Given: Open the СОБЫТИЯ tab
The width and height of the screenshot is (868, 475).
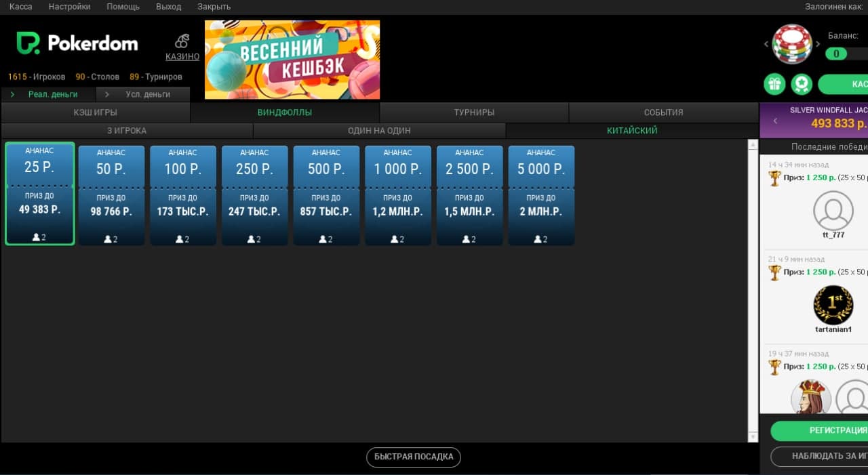Looking at the screenshot, I should pyautogui.click(x=663, y=112).
